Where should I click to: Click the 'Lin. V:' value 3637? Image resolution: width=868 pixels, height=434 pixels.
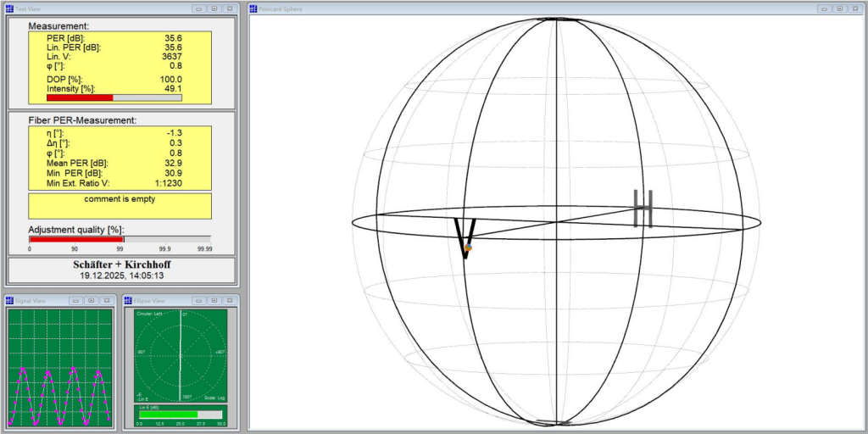pos(171,57)
